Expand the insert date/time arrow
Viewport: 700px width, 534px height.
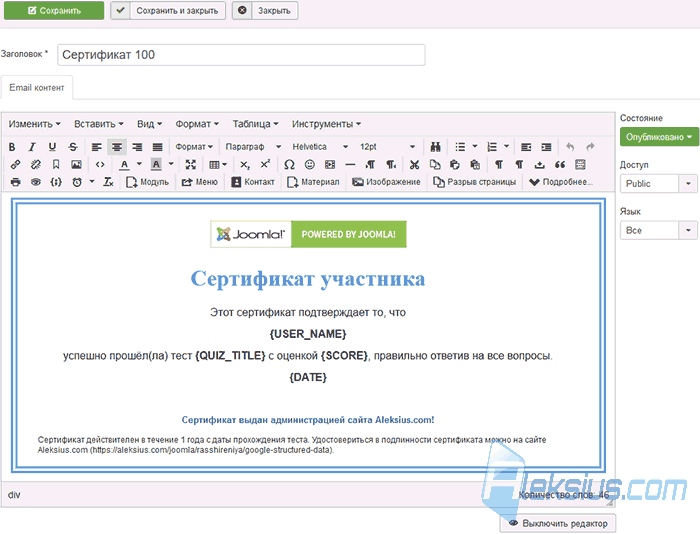(x=92, y=182)
